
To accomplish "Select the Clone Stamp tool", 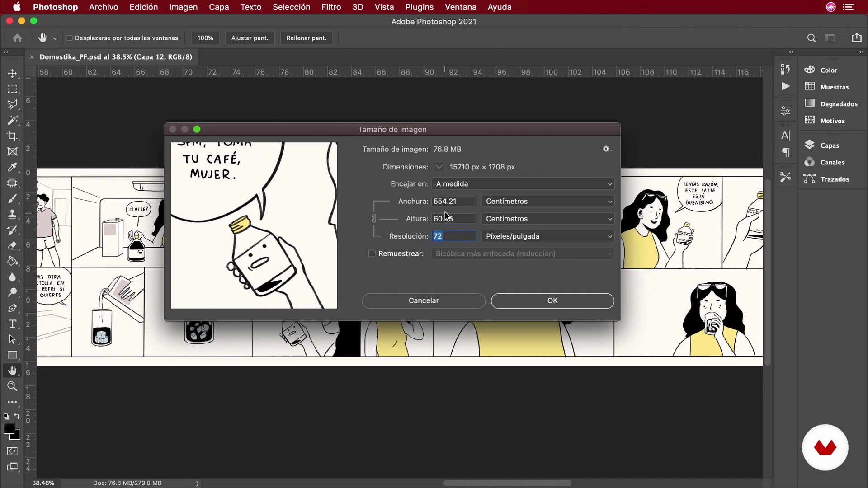I will 12,214.
